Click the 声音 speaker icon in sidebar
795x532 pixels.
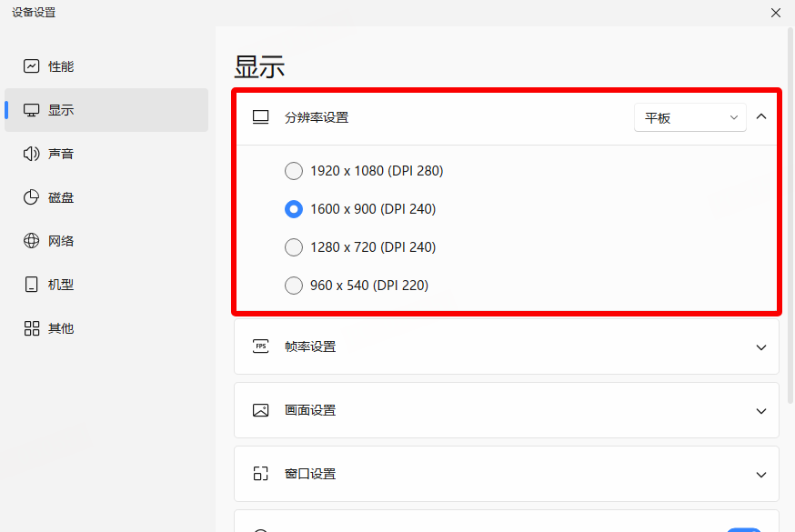coord(32,154)
